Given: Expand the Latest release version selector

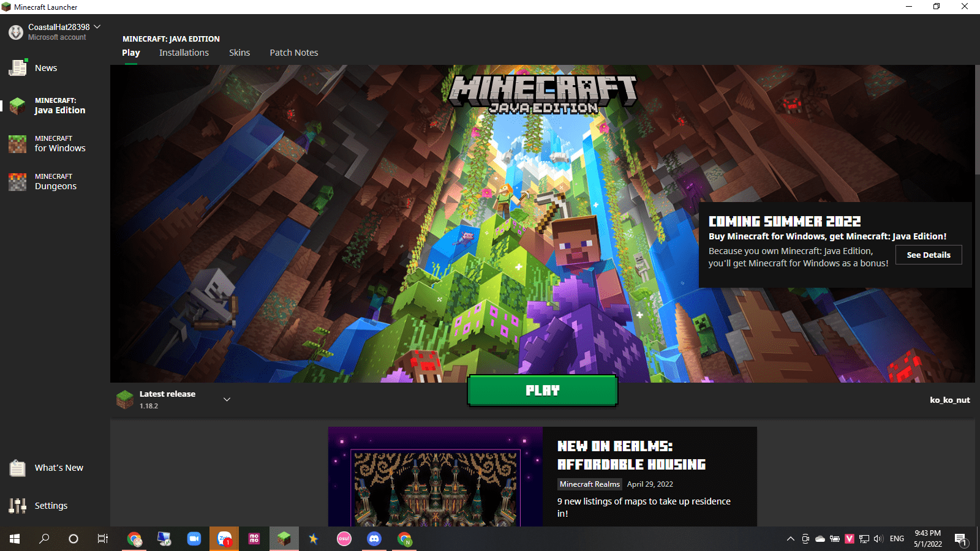Looking at the screenshot, I should pyautogui.click(x=227, y=399).
